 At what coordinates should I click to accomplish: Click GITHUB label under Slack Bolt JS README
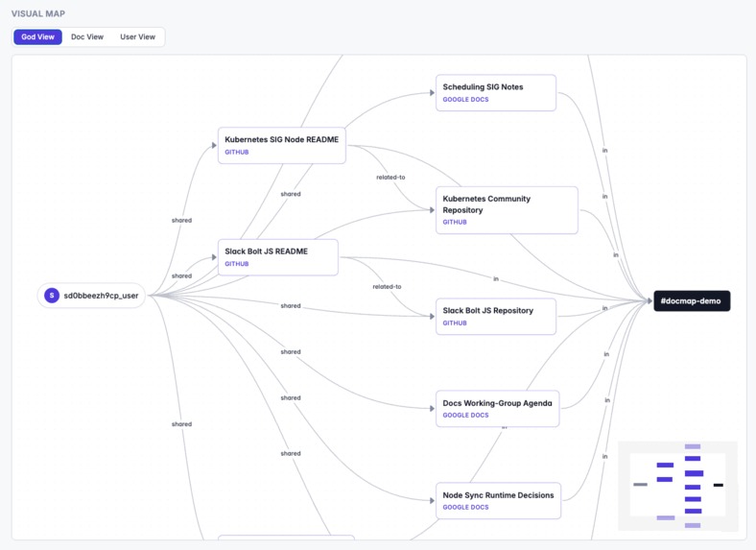(237, 264)
